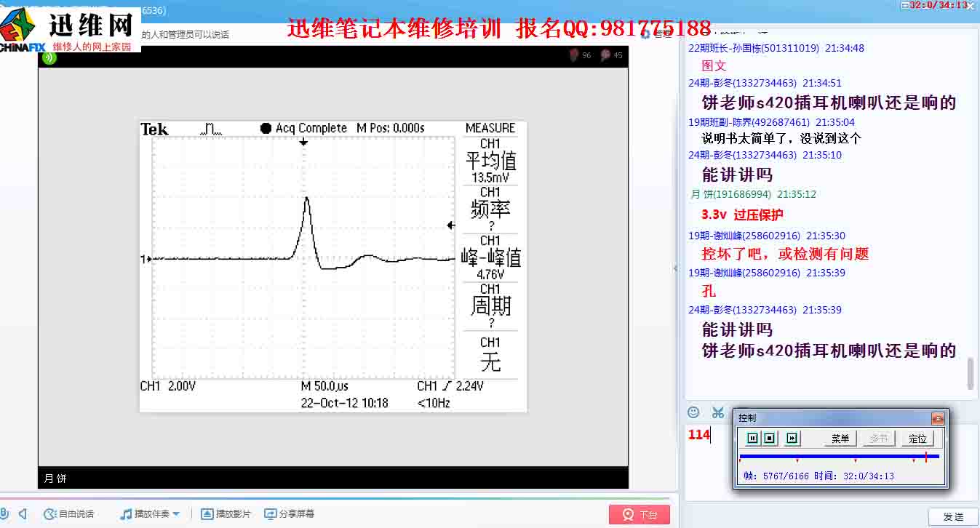Pause playback in the 控制 window

[752, 438]
